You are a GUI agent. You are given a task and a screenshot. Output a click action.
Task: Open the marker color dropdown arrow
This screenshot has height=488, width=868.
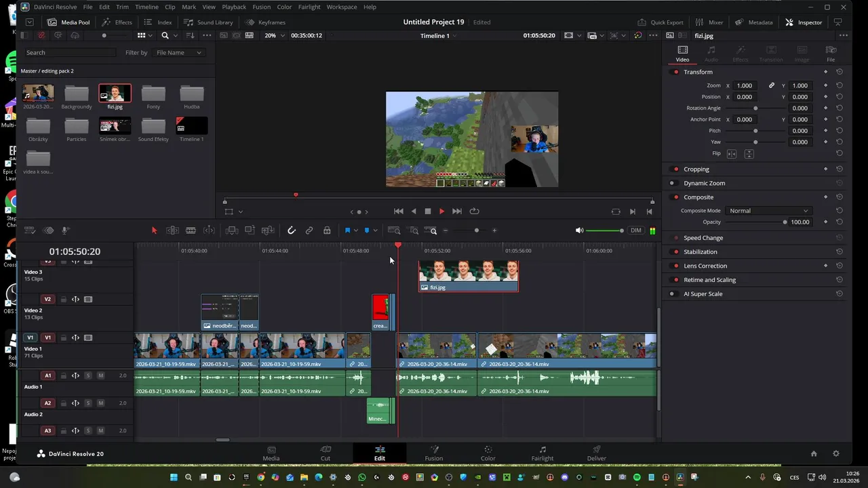click(375, 230)
